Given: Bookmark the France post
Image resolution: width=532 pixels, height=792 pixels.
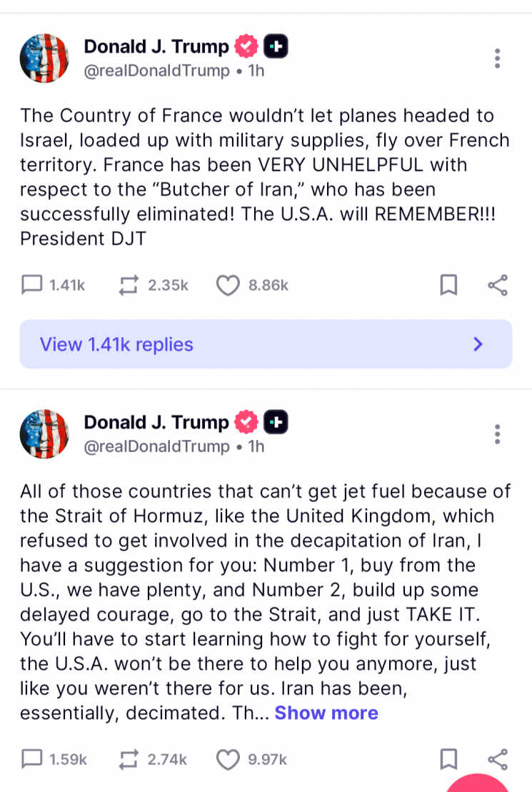Looking at the screenshot, I should tap(448, 286).
